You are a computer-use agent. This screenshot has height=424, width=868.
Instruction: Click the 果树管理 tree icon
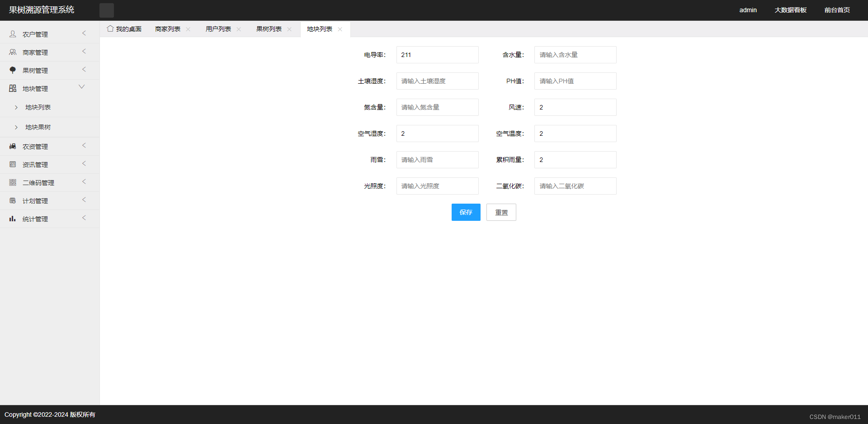(x=13, y=70)
